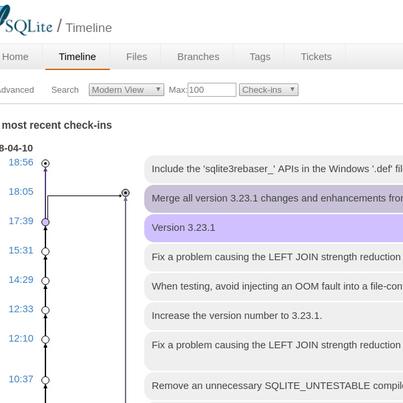The height and width of the screenshot is (403, 403).
Task: Open the 18:56 timestamp link
Action: tap(21, 162)
